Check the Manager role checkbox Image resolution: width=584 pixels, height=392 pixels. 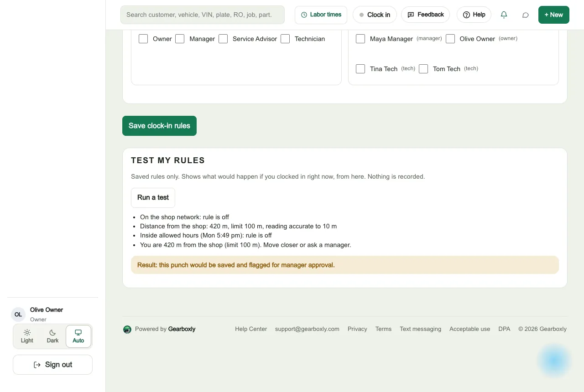180,39
